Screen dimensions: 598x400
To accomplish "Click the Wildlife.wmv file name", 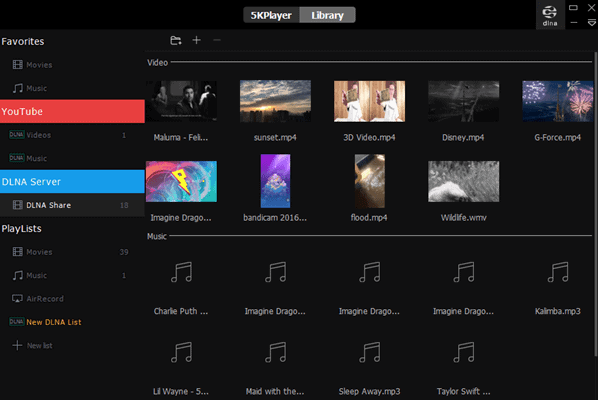I will [463, 218].
